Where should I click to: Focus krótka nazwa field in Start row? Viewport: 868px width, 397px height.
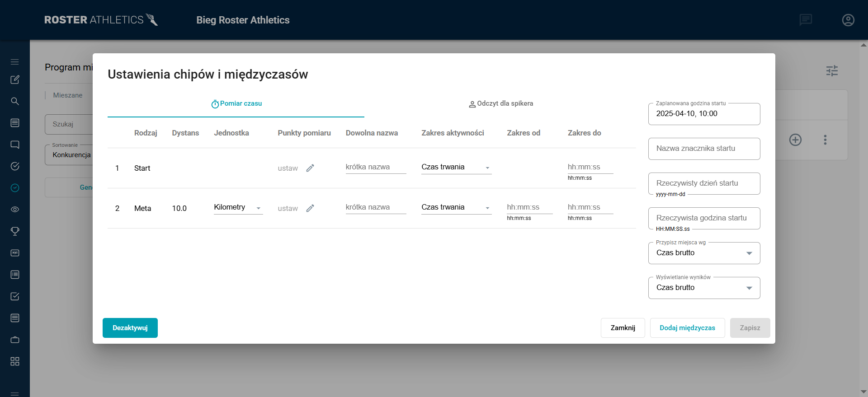coord(376,167)
